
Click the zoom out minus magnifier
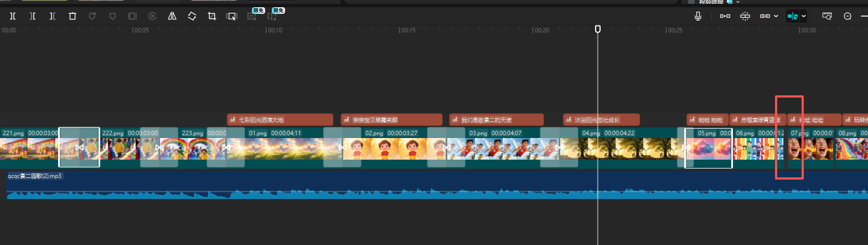(848, 16)
